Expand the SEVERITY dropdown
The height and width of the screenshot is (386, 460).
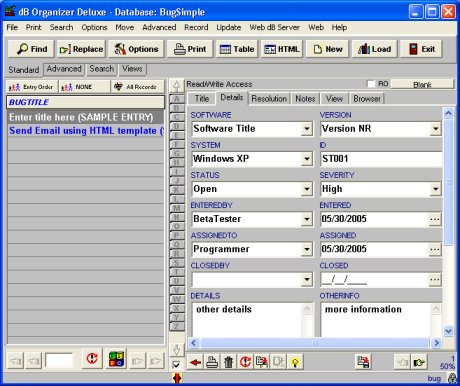tap(436, 189)
